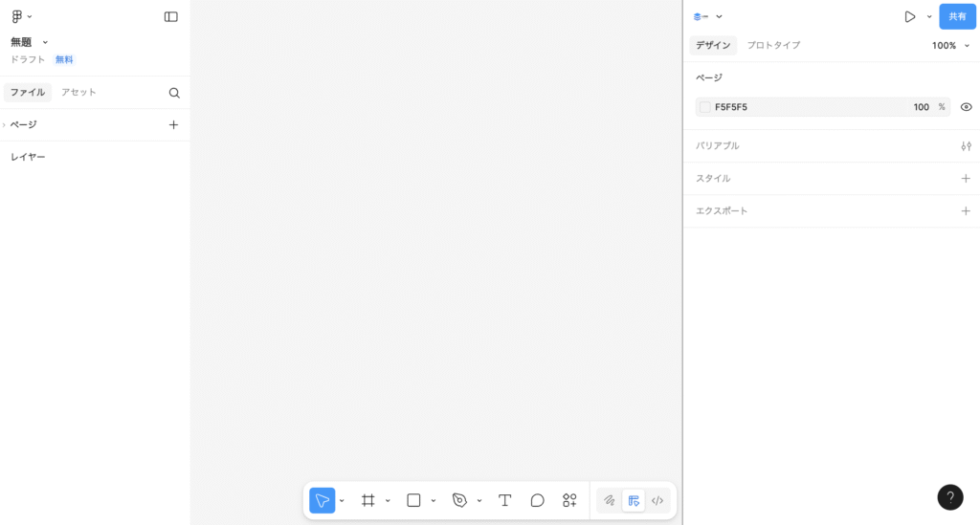Toggle the sidebar collapse icon
This screenshot has width=980, height=525.
pyautogui.click(x=170, y=17)
